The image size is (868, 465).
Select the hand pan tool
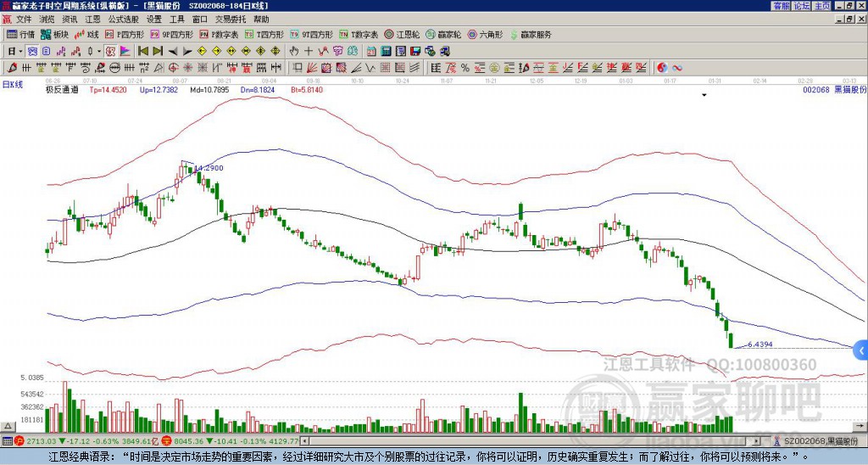pyautogui.click(x=293, y=51)
